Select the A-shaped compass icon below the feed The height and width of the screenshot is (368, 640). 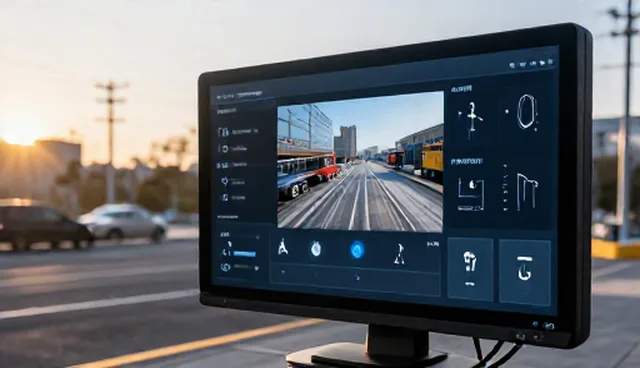click(x=282, y=247)
